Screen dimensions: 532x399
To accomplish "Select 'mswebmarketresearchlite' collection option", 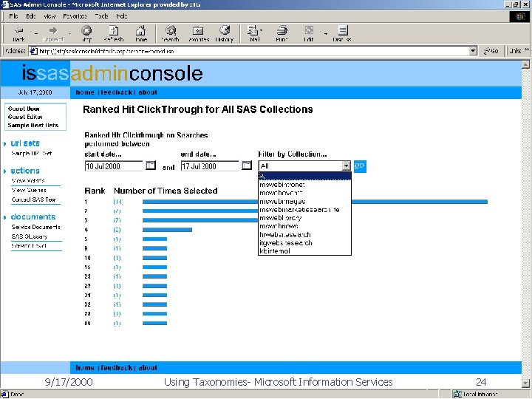I will [304, 210].
